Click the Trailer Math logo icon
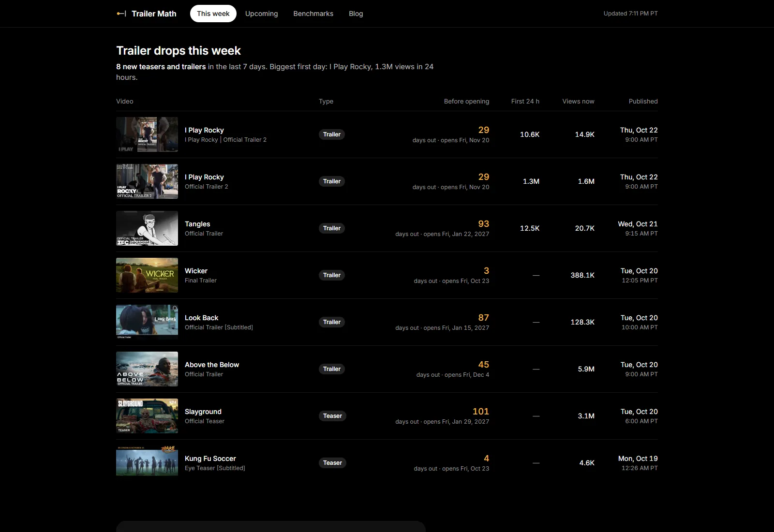774x532 pixels. [x=121, y=14]
